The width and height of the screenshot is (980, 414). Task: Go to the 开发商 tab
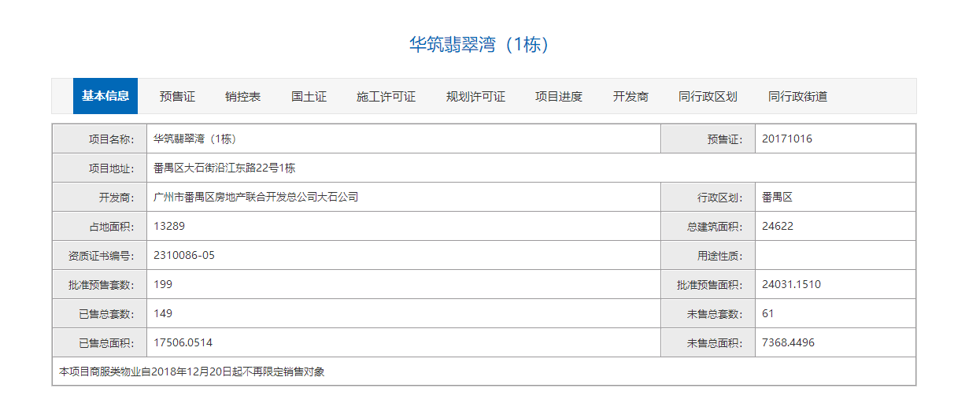point(631,97)
